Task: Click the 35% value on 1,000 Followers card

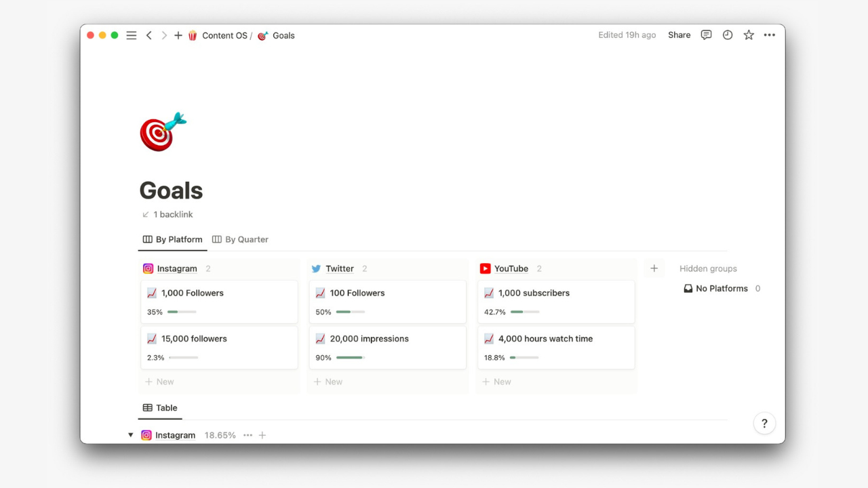Action: click(155, 312)
